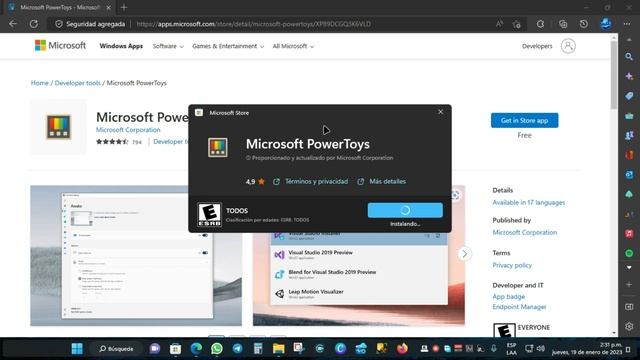Screen dimensions: 640x360
Task: Expand the Software dropdown menu
Action: (168, 46)
